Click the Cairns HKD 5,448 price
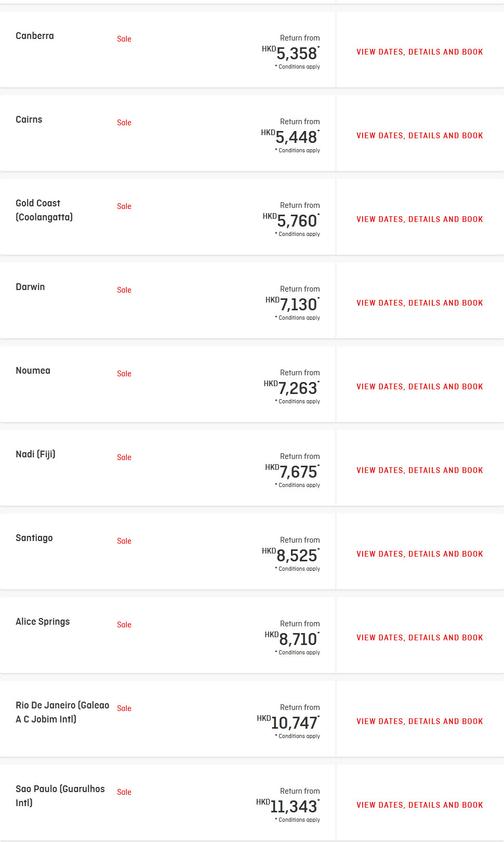The height and width of the screenshot is (842, 504). coord(290,137)
